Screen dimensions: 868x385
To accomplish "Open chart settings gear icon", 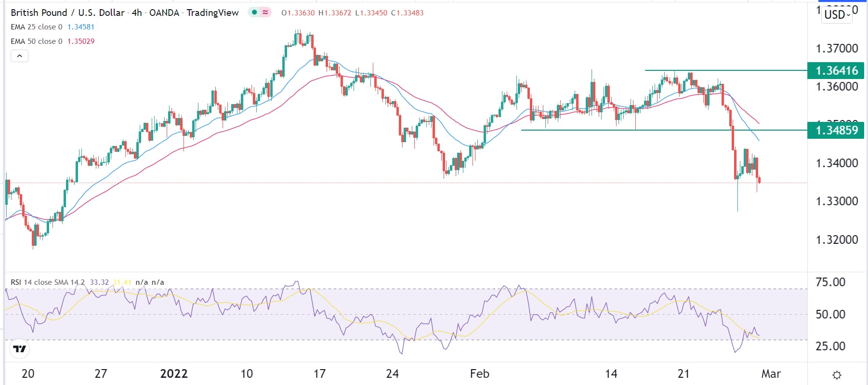I will tap(837, 375).
